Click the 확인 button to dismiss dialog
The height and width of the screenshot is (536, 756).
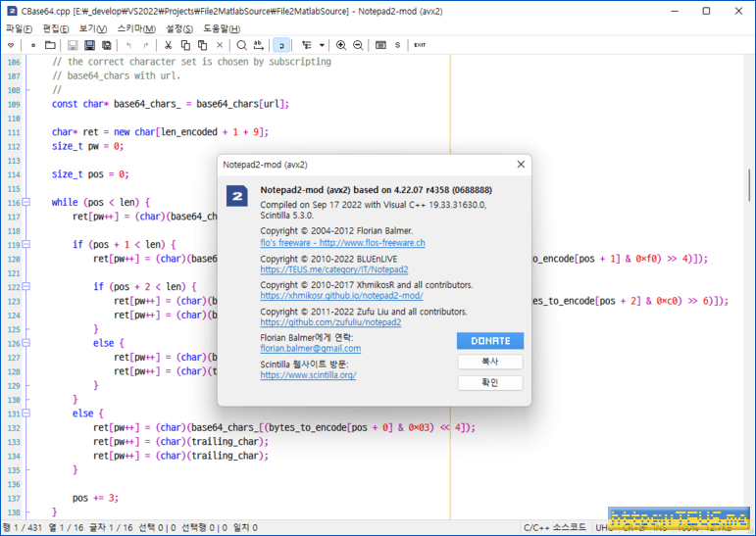tap(490, 383)
